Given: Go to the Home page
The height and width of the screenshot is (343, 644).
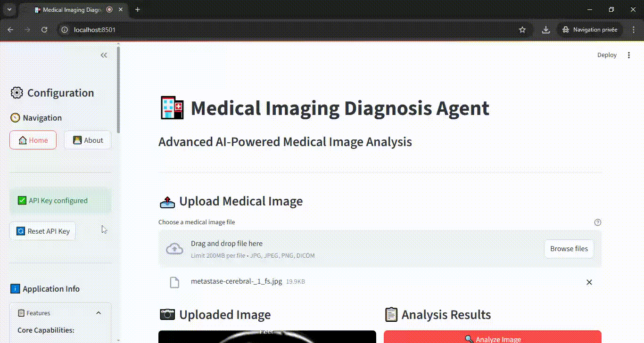Looking at the screenshot, I should click(33, 140).
